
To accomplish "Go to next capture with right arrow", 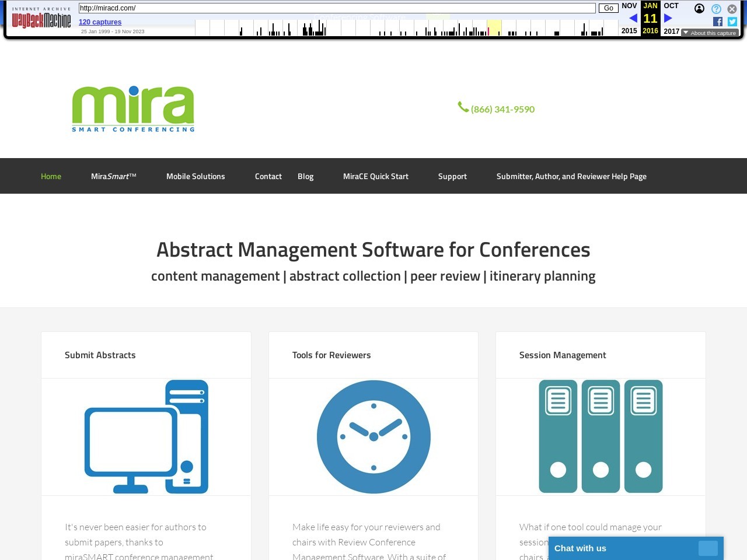I will [668, 18].
